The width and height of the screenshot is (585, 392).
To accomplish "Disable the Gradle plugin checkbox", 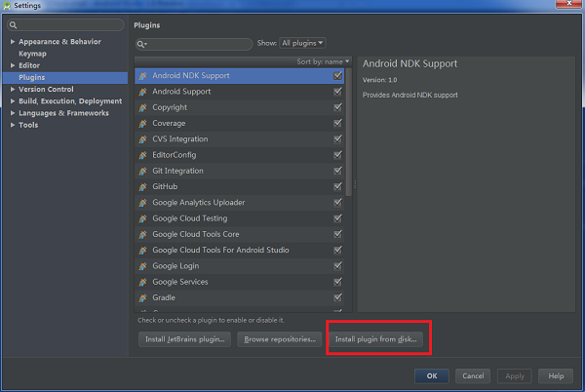I will 337,297.
